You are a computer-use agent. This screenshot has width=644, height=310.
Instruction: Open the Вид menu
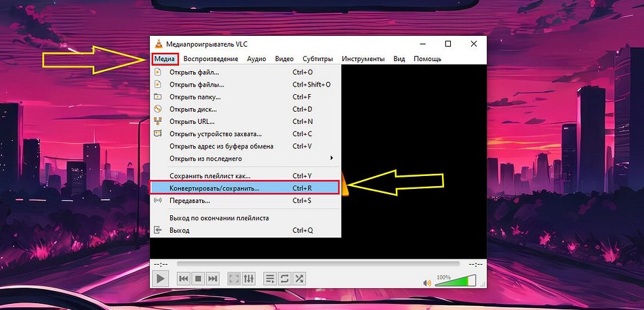(x=399, y=59)
